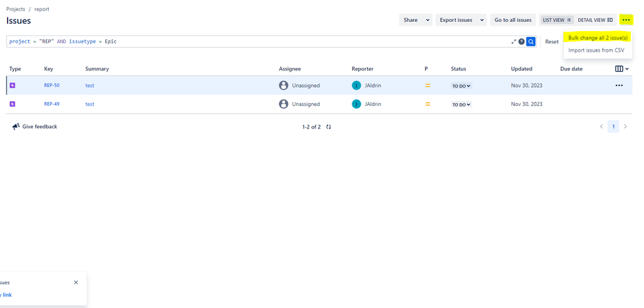Click Go to all issues button
The width and height of the screenshot is (644, 308).
[x=512, y=20]
